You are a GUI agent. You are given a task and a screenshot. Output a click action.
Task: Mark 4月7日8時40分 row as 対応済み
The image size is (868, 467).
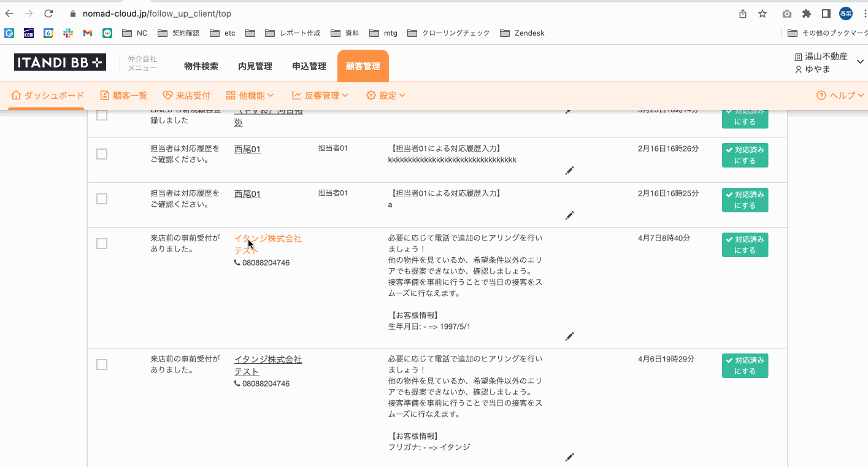745,245
